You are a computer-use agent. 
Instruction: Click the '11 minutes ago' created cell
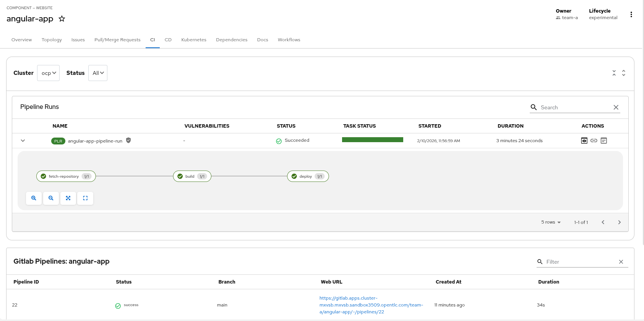click(x=449, y=305)
